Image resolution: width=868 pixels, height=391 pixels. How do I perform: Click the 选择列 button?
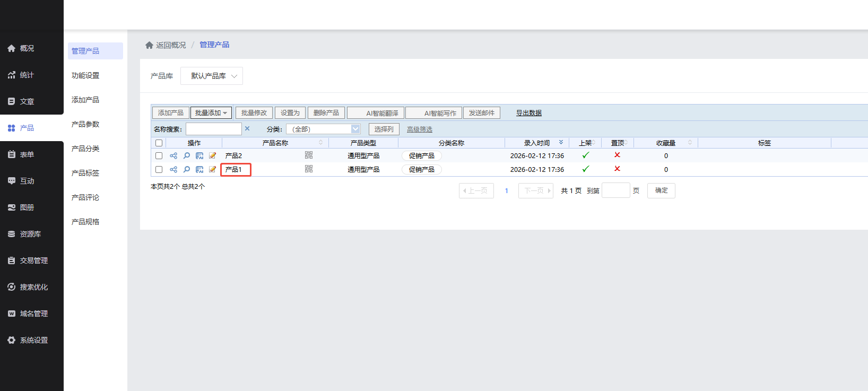(x=384, y=129)
